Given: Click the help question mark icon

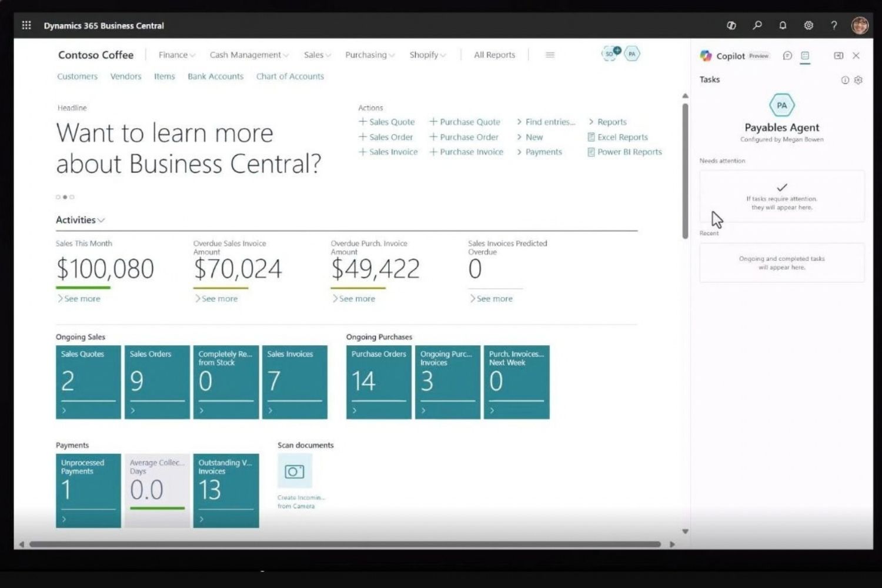Looking at the screenshot, I should (834, 25).
